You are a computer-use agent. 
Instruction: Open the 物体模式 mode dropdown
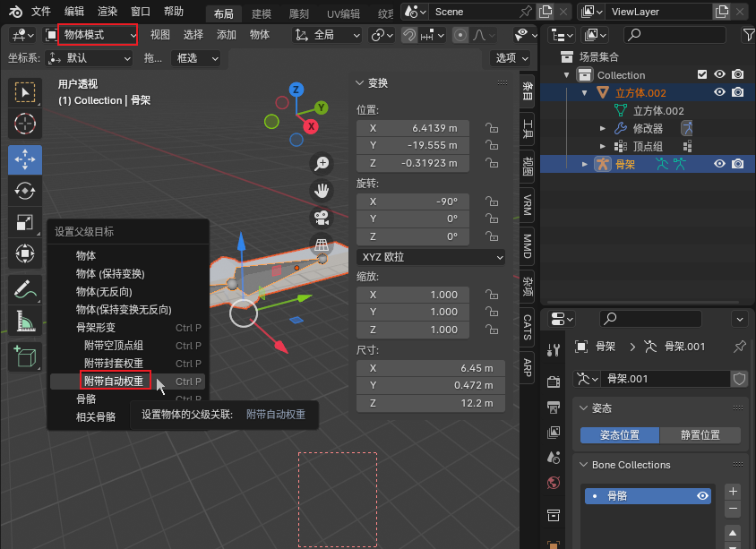98,34
